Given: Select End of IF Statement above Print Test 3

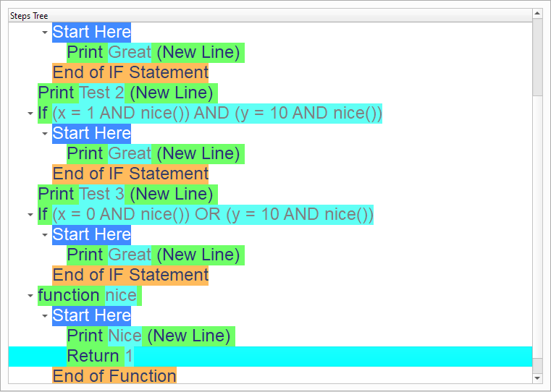Looking at the screenshot, I should point(130,174).
